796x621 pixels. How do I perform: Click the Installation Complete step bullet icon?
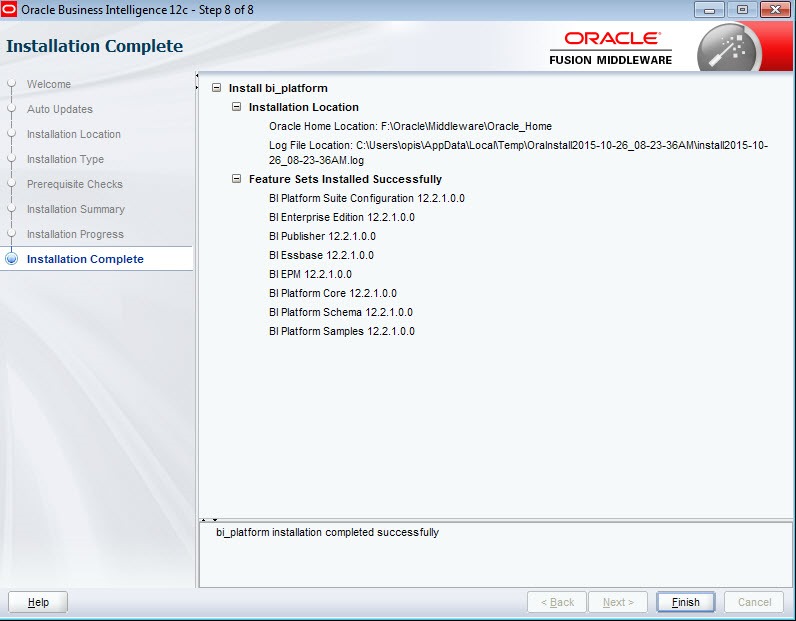(x=11, y=259)
